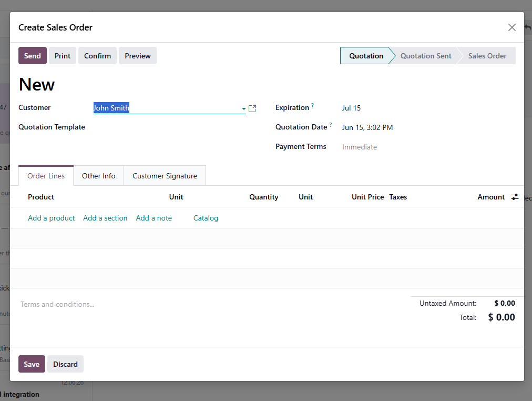Click the Customer field with John Smith
The height and width of the screenshot is (401, 532).
tap(169, 108)
